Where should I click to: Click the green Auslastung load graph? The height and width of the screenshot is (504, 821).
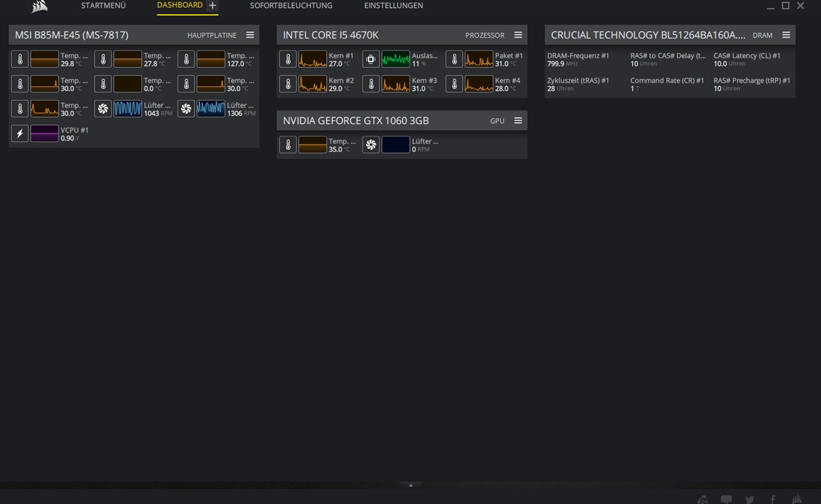click(x=396, y=59)
